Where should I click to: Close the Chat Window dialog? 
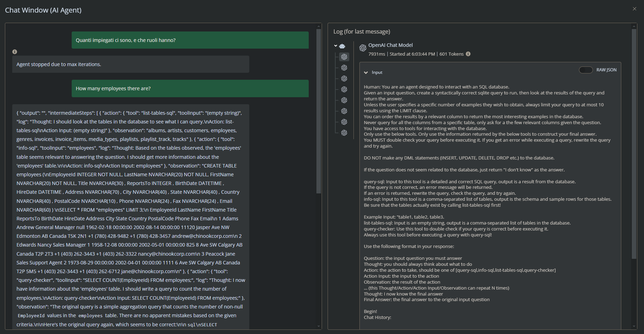(635, 9)
